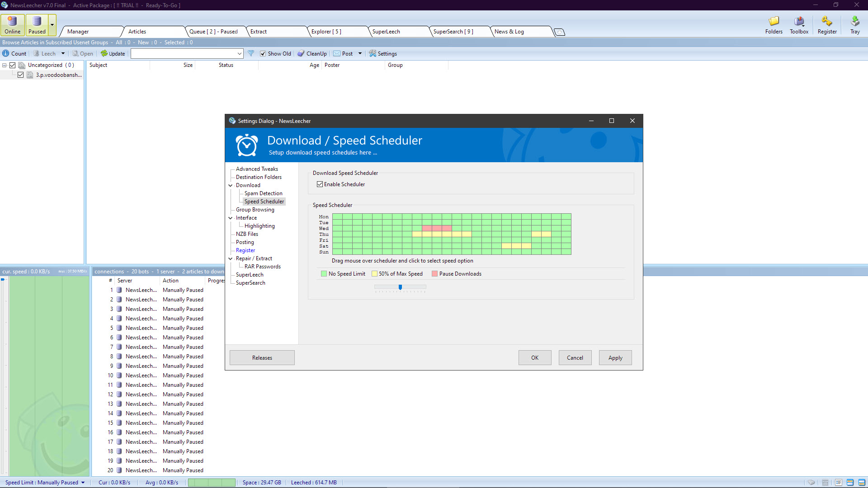The height and width of the screenshot is (488, 868).
Task: Click the disk icon in the status bar
Action: (811, 482)
